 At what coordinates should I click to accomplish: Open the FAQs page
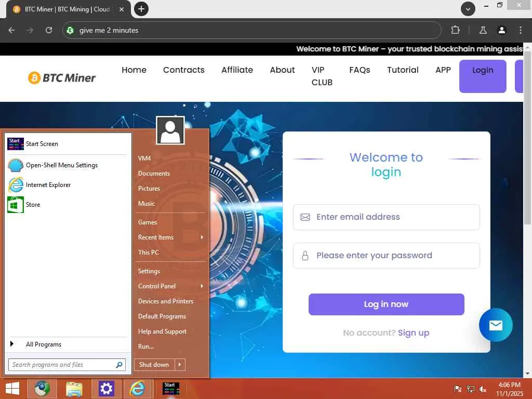pos(360,70)
